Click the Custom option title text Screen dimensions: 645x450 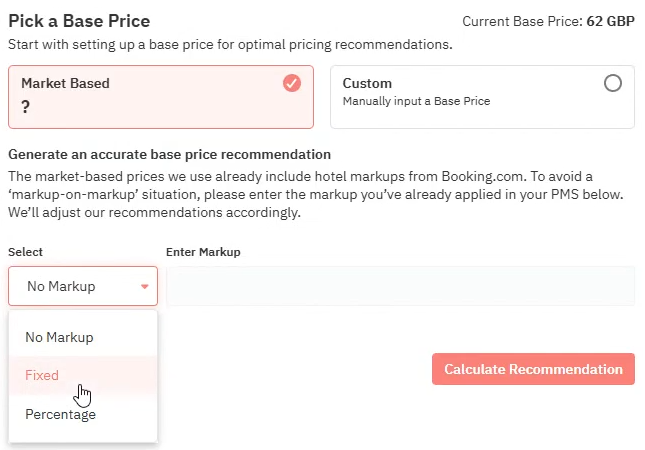pyautogui.click(x=367, y=83)
